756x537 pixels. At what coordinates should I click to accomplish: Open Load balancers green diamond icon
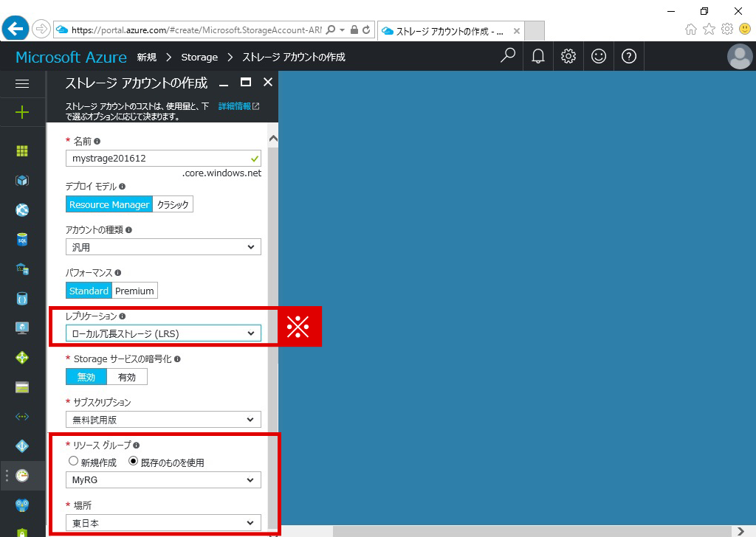22,358
